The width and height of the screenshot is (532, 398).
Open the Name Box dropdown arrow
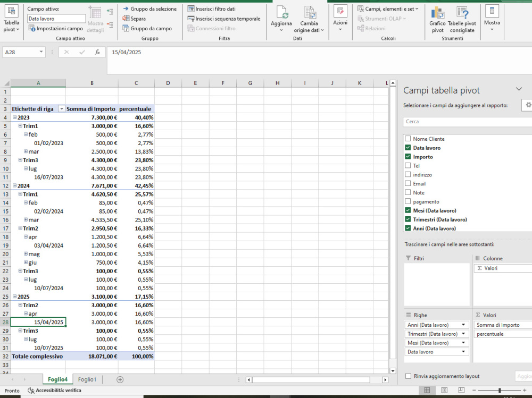point(41,52)
